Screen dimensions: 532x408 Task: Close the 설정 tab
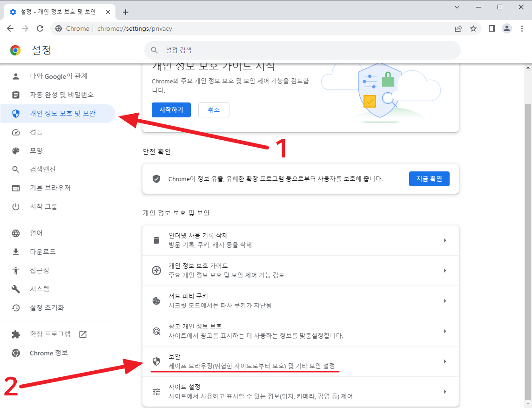[108, 12]
